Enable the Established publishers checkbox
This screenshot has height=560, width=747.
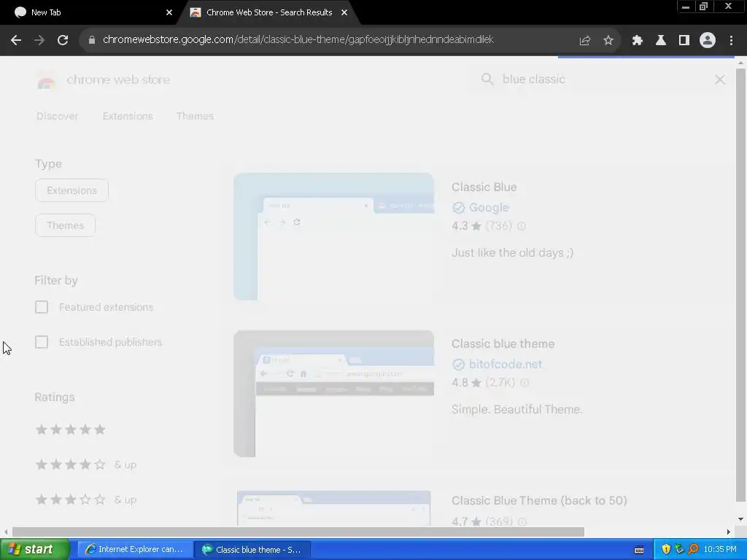click(42, 343)
